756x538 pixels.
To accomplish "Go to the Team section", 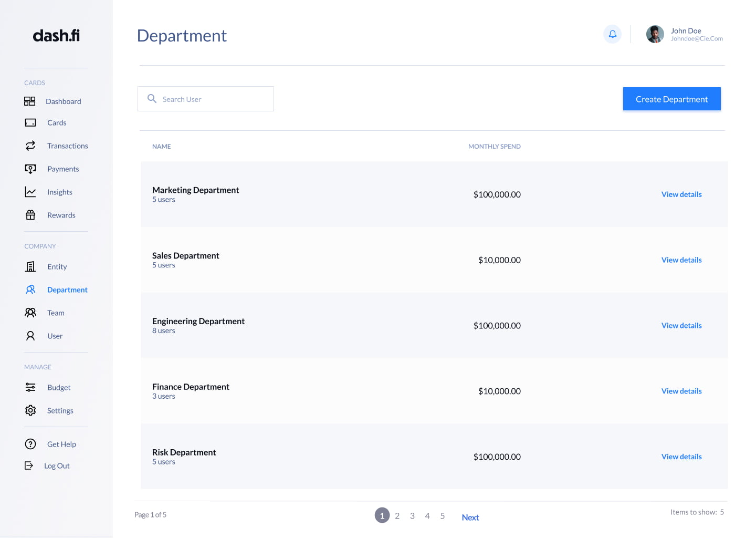I will tap(56, 313).
